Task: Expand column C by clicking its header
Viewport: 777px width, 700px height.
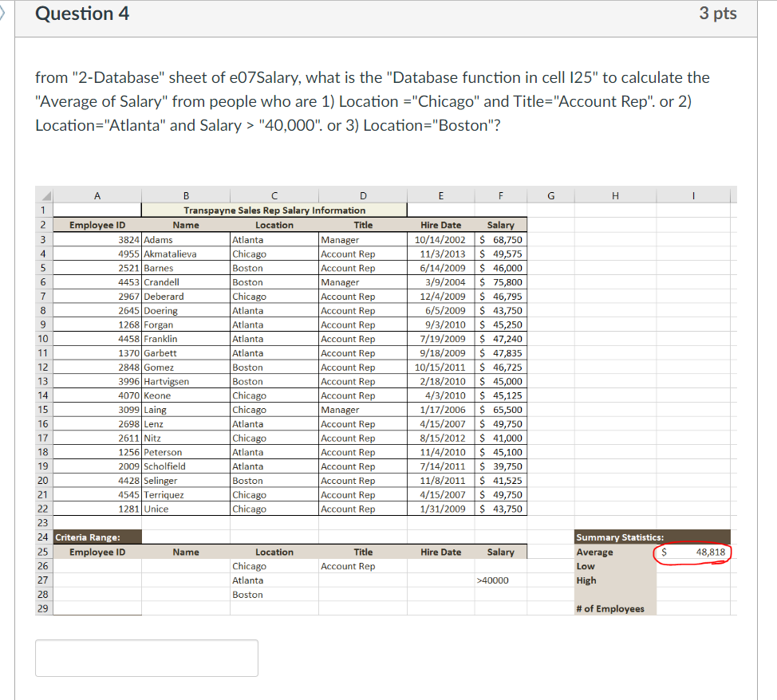Action: (x=274, y=195)
